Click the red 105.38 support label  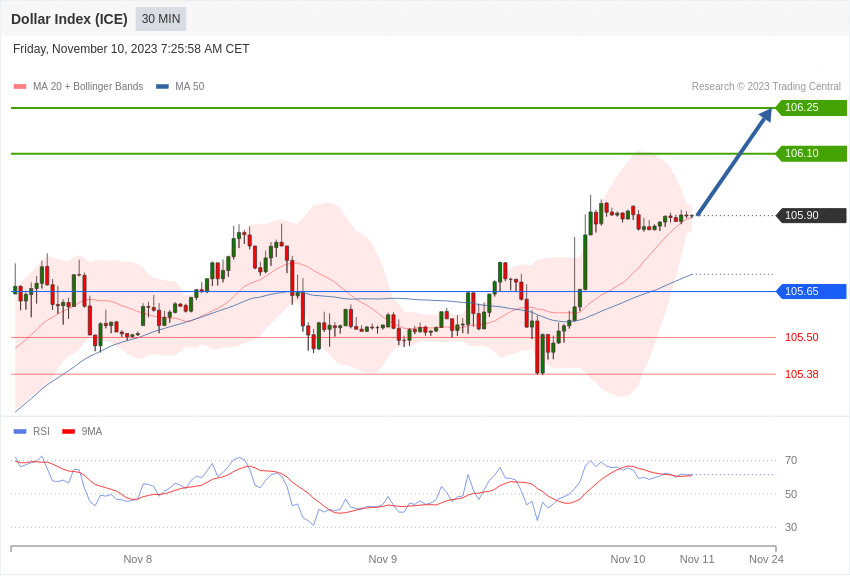801,375
